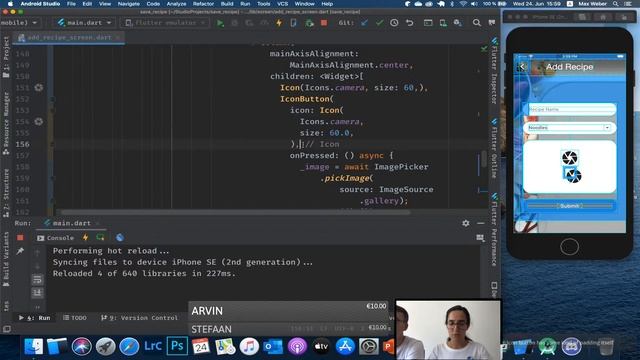Open the AVD Manager device icon
The image size is (640, 360).
coord(443,23)
